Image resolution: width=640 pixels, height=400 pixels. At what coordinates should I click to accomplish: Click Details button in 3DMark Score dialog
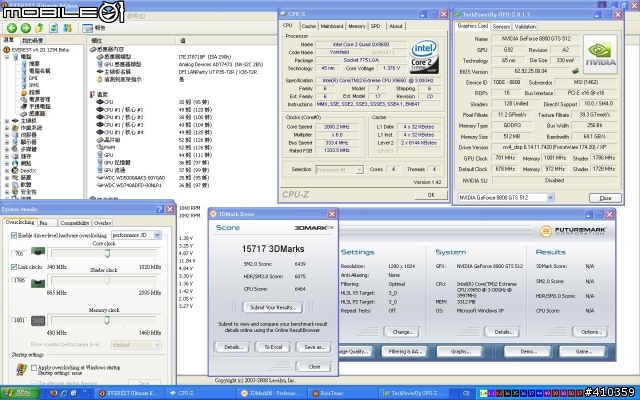tap(233, 347)
